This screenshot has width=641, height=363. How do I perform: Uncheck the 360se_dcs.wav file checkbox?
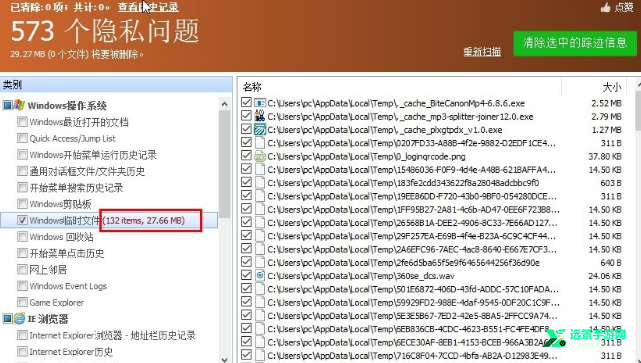tap(246, 275)
